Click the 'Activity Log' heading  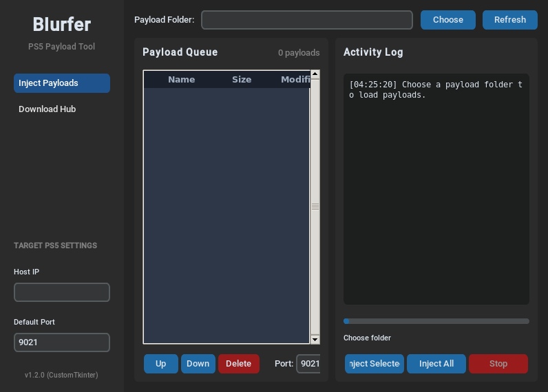tap(373, 52)
